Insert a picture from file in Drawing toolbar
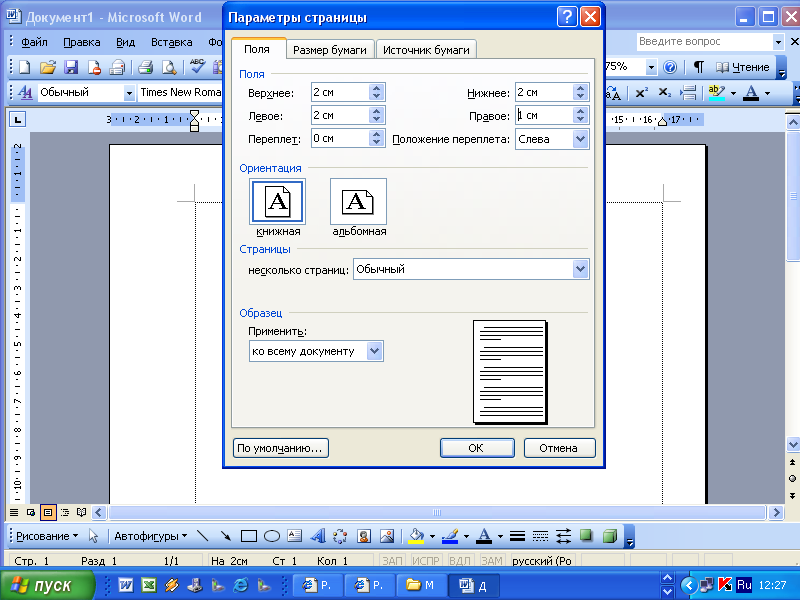This screenshot has height=600, width=800. (387, 536)
